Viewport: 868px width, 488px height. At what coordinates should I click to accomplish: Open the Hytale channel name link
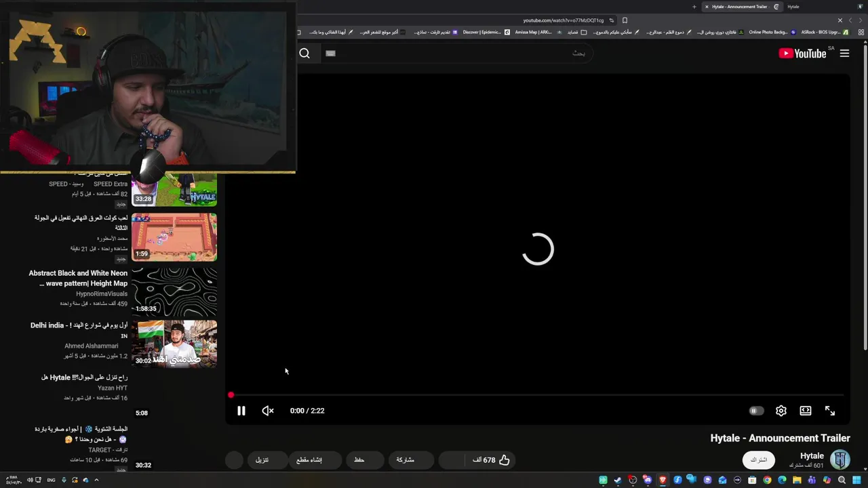[812, 456]
